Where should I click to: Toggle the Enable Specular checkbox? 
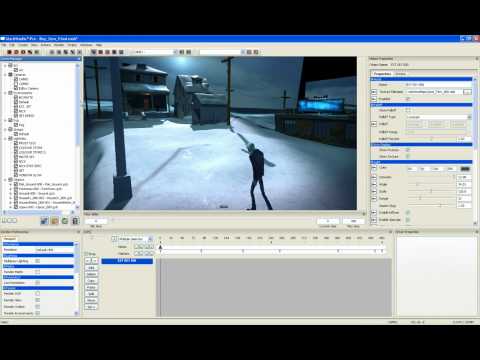click(x=408, y=220)
